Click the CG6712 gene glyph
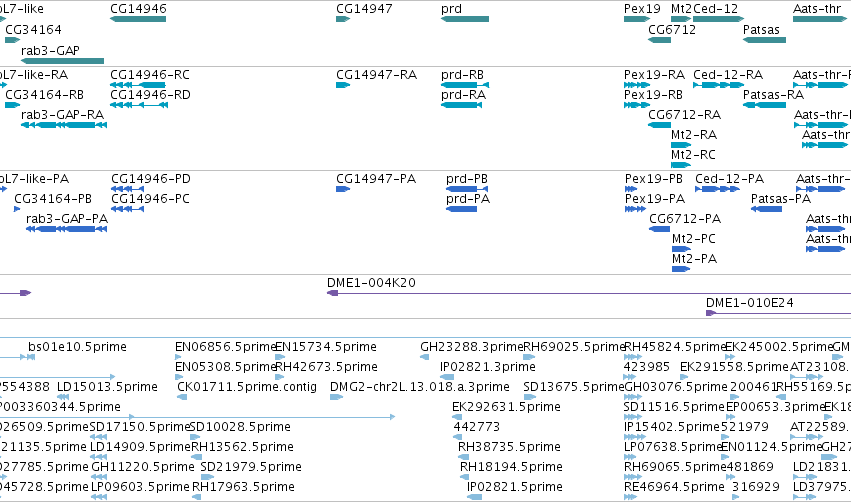This screenshot has height=502, width=851. pyautogui.click(x=659, y=40)
